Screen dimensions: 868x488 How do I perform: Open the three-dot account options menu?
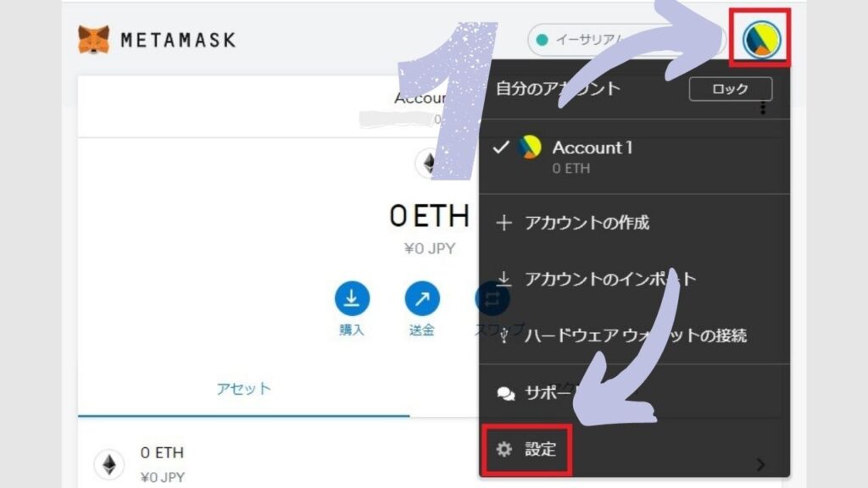point(763,108)
